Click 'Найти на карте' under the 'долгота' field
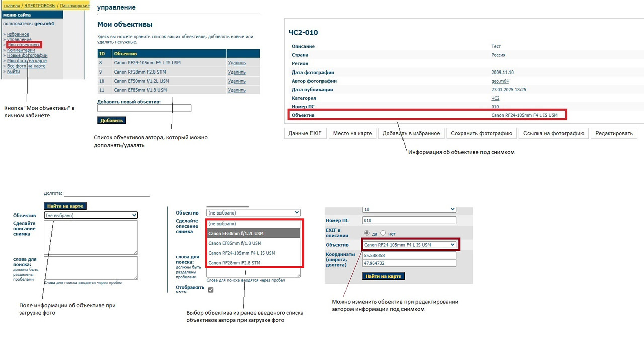This screenshot has height=356, width=644. pos(65,206)
